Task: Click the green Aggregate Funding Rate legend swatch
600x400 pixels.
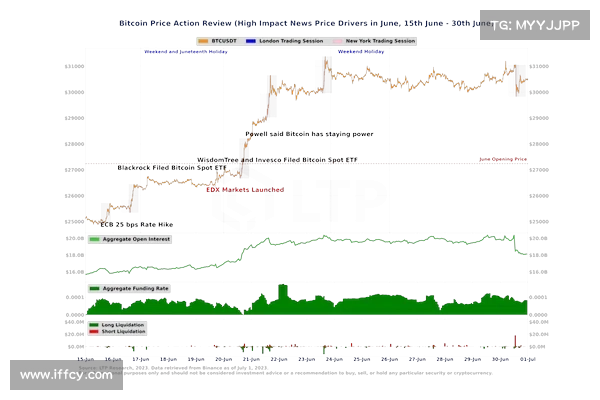Action: coord(95,288)
